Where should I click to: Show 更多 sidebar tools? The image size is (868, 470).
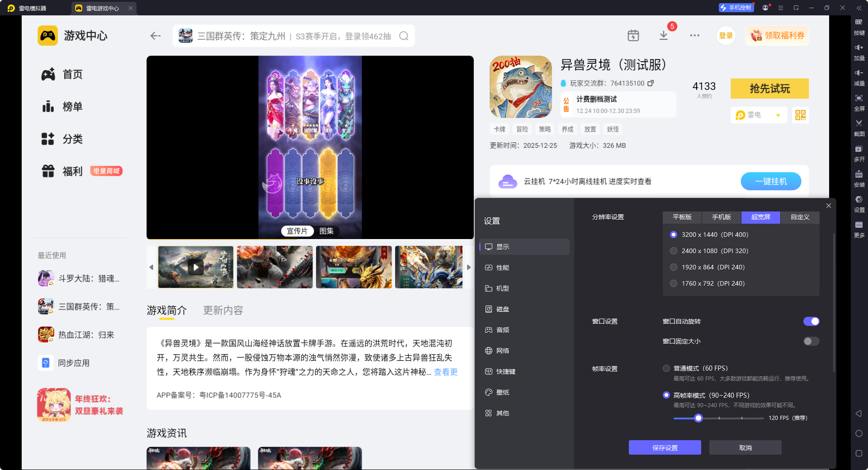(859, 229)
